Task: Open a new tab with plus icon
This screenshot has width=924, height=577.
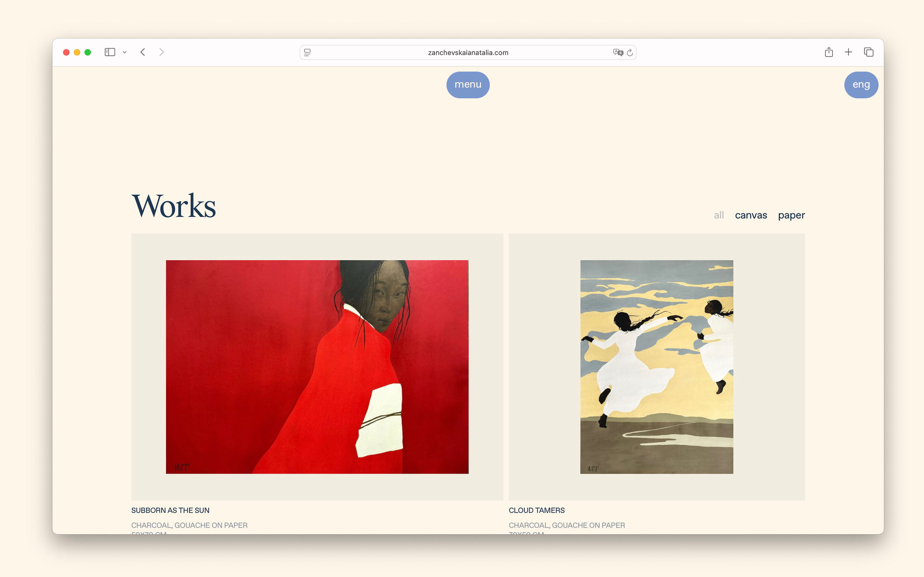Action: click(848, 52)
